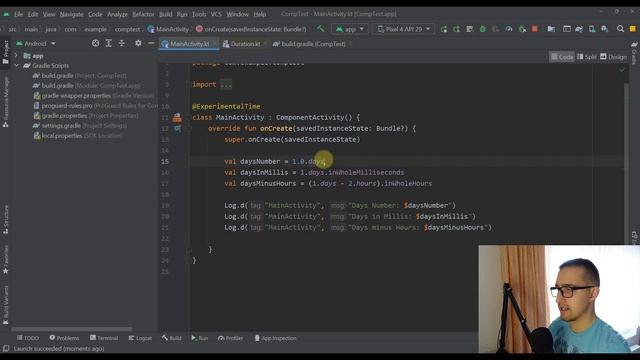Open the VCS menu

click(x=216, y=14)
